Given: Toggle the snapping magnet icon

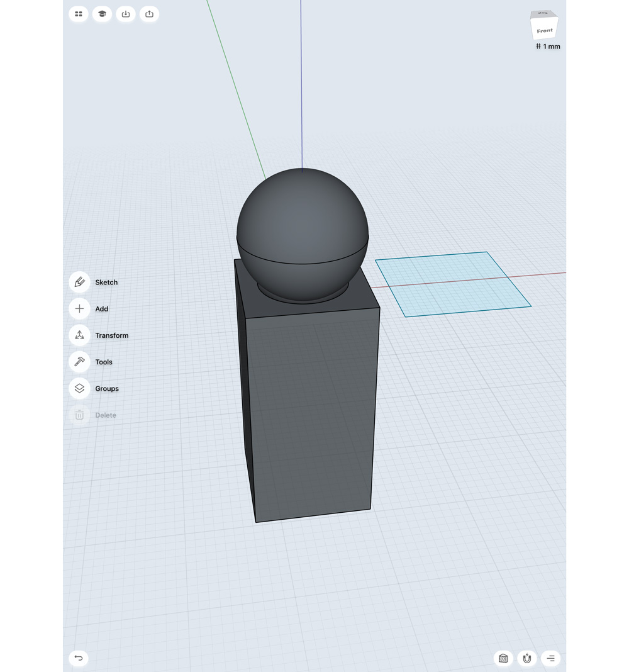Looking at the screenshot, I should coord(527,658).
